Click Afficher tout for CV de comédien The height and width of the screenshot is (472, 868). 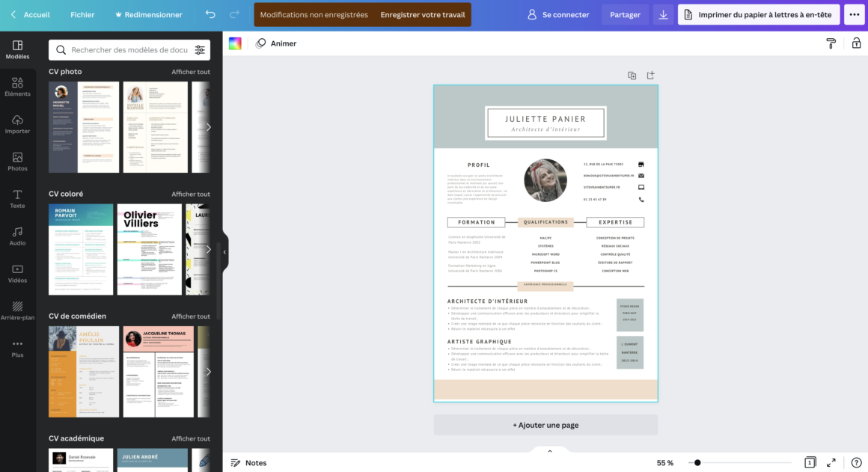(190, 316)
